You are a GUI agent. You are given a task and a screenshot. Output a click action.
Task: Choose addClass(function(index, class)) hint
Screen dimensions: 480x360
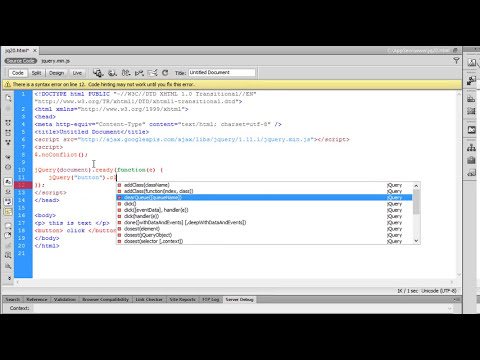pos(264,191)
